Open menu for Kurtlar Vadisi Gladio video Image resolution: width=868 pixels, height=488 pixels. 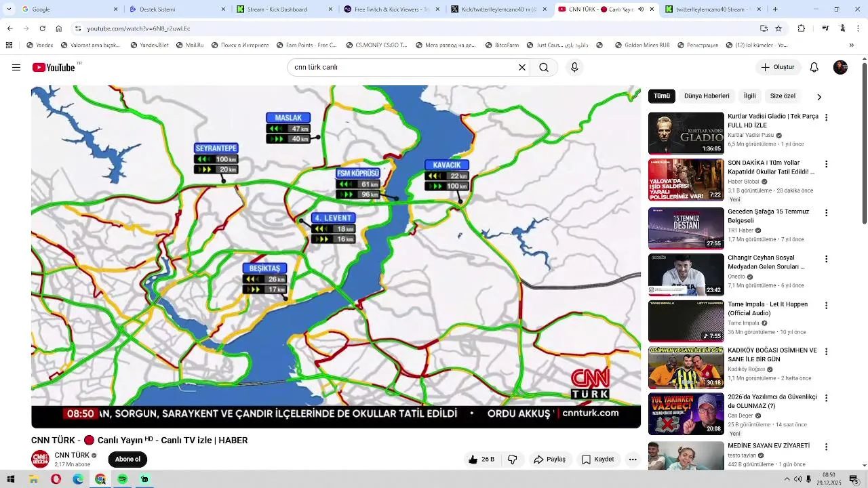[x=826, y=117]
